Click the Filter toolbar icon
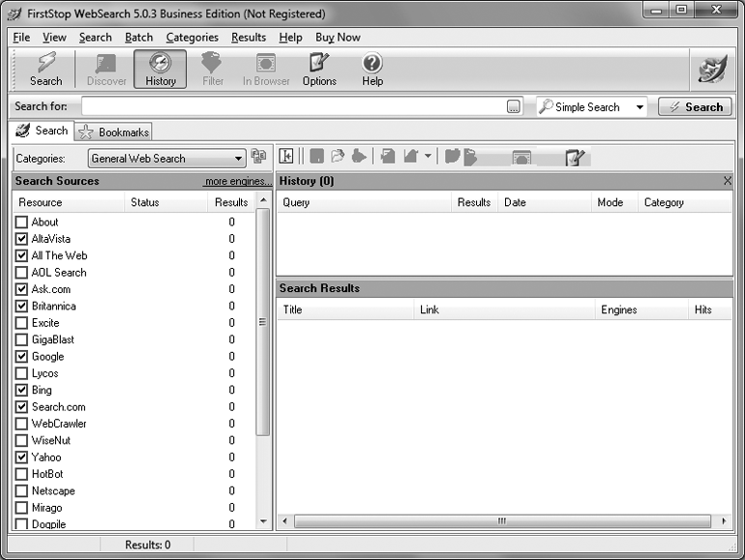The height and width of the screenshot is (560, 745). click(x=213, y=70)
